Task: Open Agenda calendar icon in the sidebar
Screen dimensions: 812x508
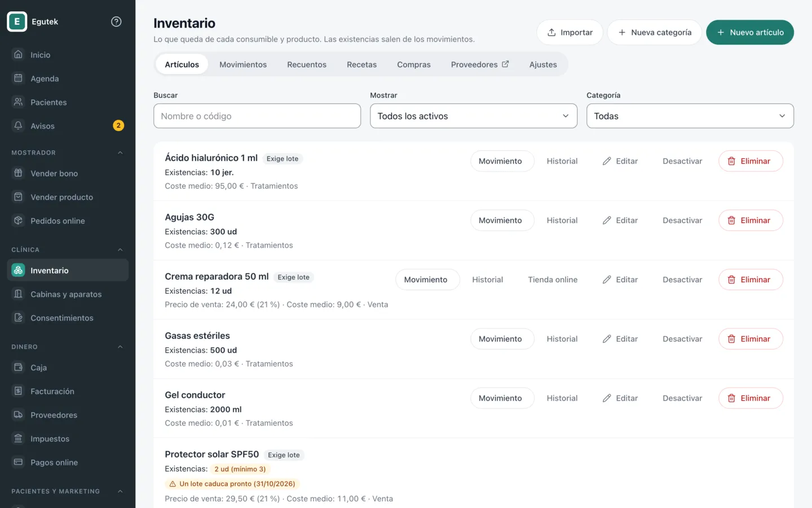Action: coord(18,78)
